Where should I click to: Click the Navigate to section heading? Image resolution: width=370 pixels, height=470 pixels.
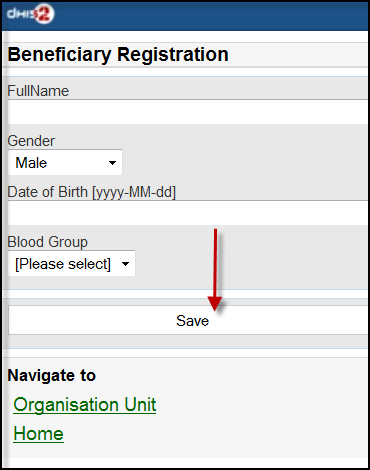[52, 376]
